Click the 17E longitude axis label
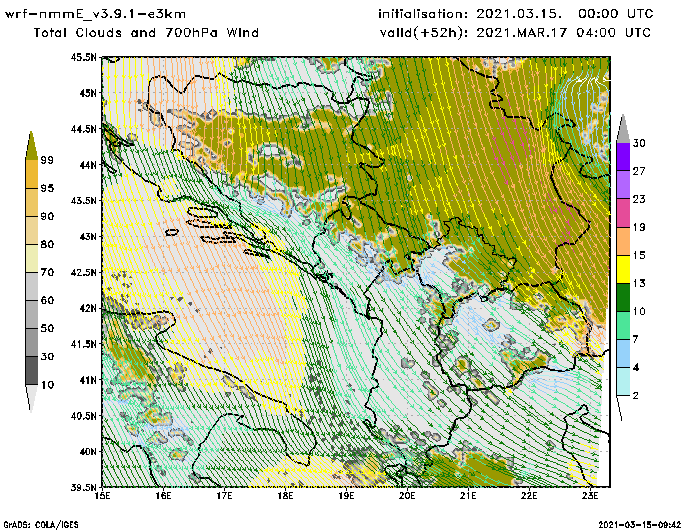700x530 pixels. click(x=225, y=496)
